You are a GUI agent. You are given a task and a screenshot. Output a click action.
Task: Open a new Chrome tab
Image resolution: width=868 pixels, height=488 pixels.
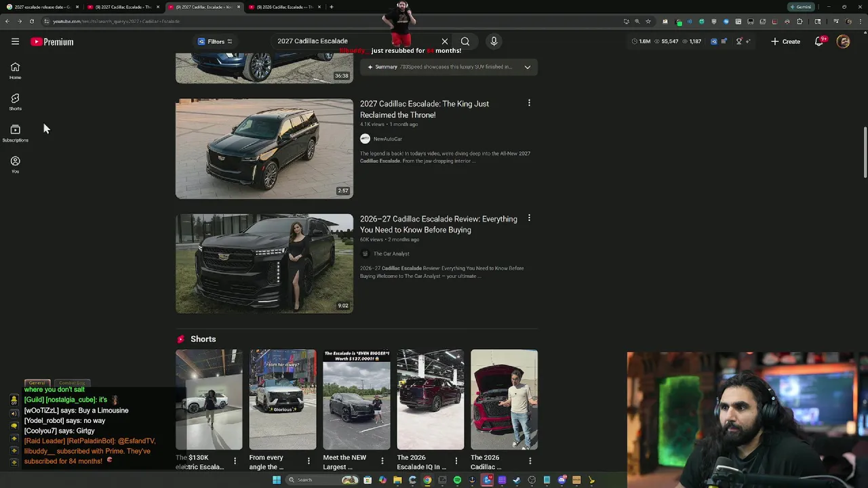331,7
